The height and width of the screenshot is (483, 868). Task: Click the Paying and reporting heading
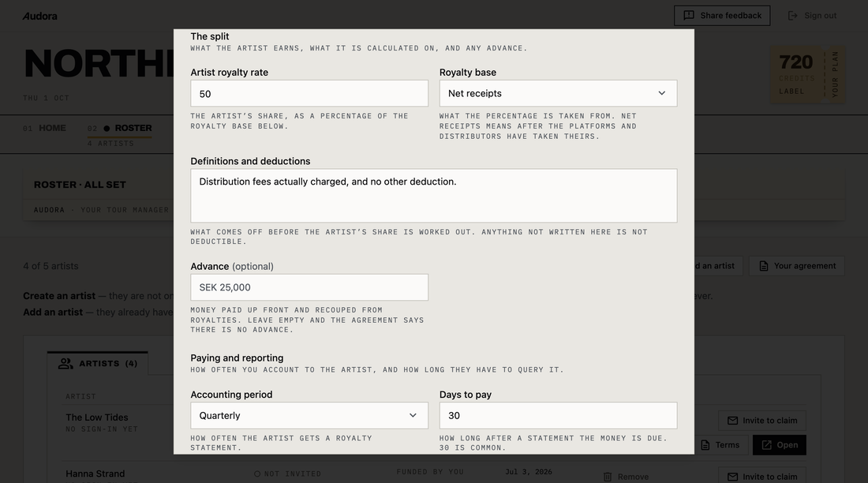(x=237, y=358)
